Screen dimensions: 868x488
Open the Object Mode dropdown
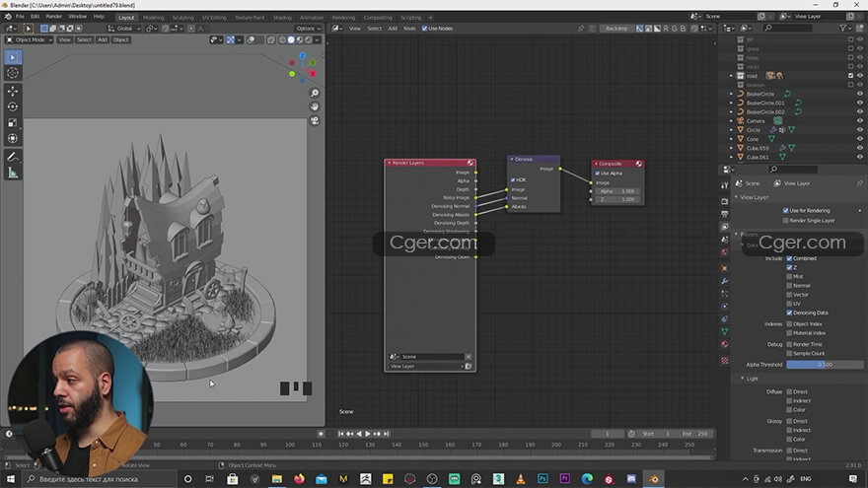29,39
